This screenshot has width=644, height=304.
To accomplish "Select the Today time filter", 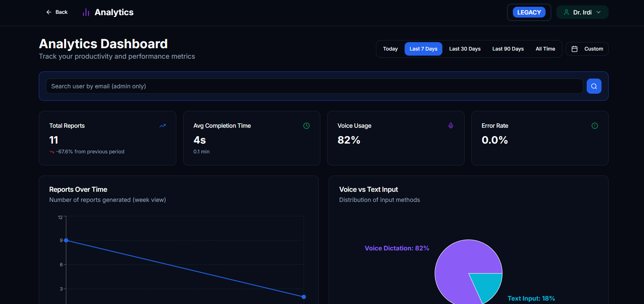I will 390,49.
